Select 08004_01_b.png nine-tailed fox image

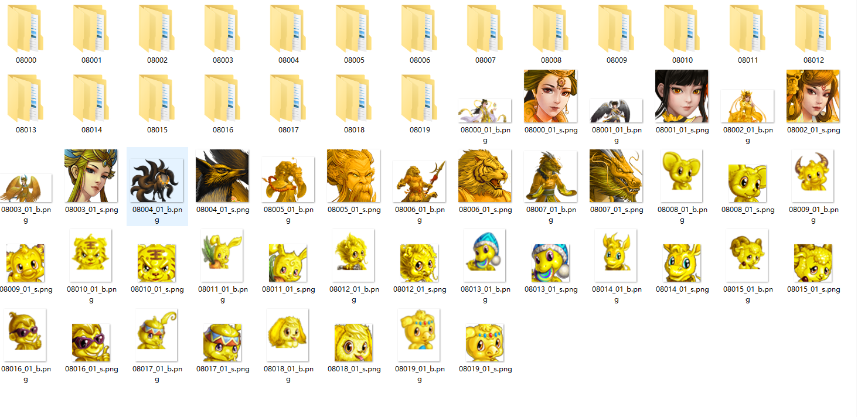(156, 181)
